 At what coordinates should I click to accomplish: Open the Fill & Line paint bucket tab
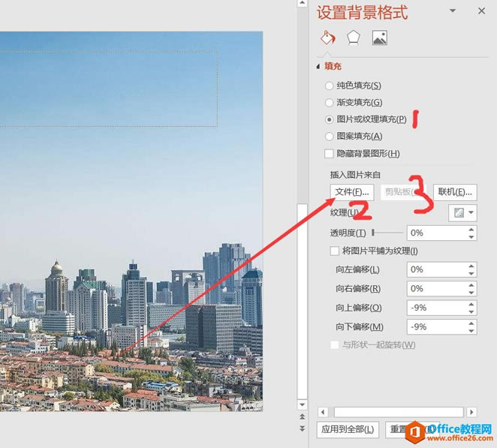tap(327, 38)
